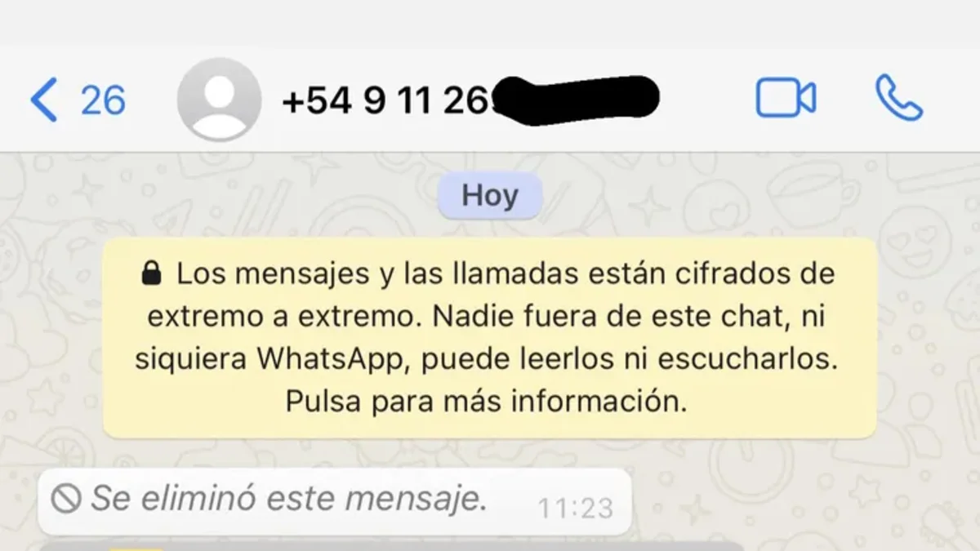This screenshot has height=551, width=980.
Task: Tap the Hoy date badge
Action: pos(490,196)
